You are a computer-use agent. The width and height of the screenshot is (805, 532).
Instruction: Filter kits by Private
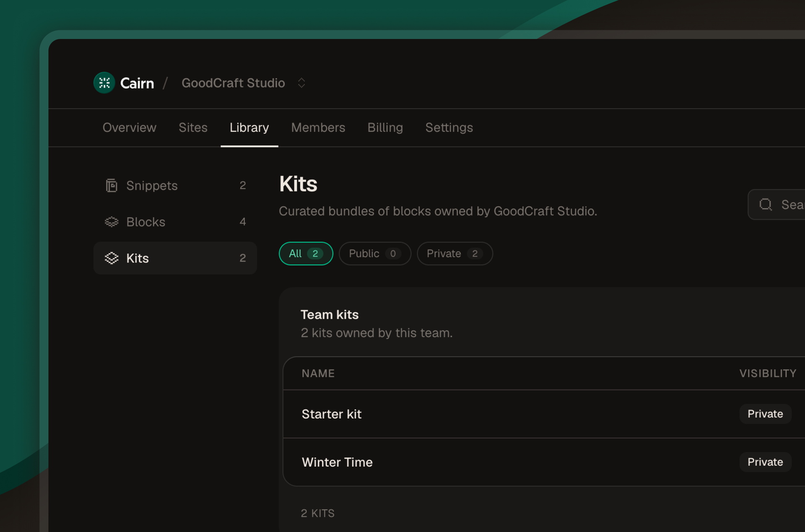tap(455, 254)
